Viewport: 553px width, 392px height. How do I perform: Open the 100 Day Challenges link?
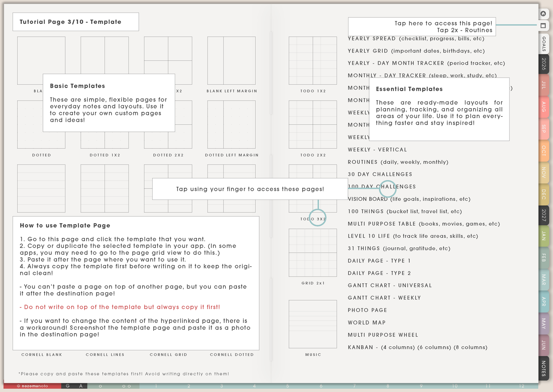click(382, 187)
